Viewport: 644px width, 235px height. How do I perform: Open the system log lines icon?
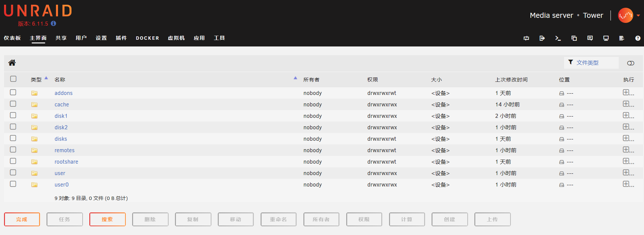click(x=621, y=38)
